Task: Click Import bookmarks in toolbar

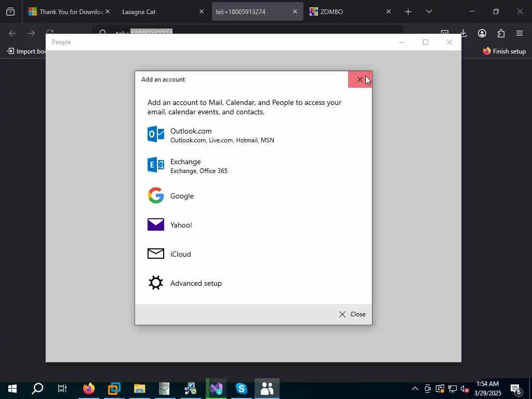Action: pos(26,51)
